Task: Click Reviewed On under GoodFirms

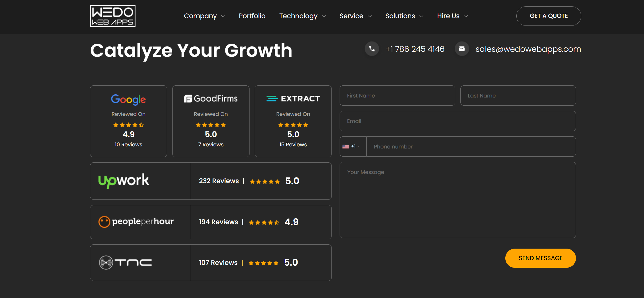Action: tap(211, 114)
